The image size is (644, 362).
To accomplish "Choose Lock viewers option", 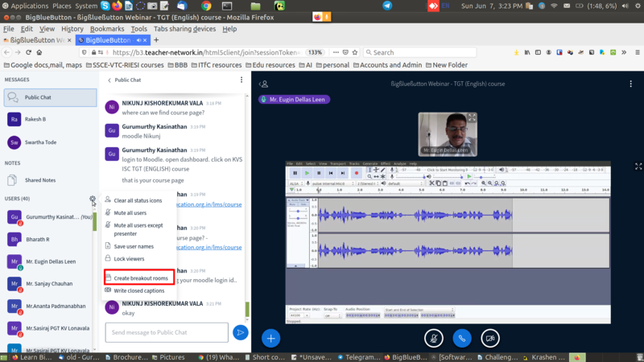I will (129, 259).
